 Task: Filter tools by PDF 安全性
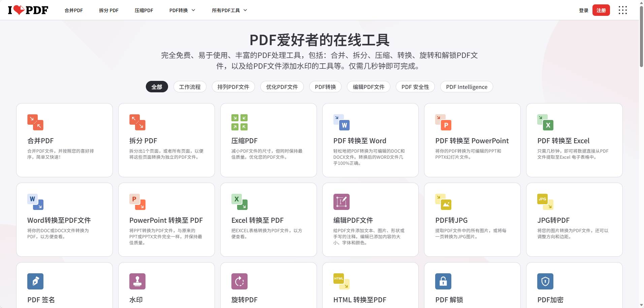(415, 87)
